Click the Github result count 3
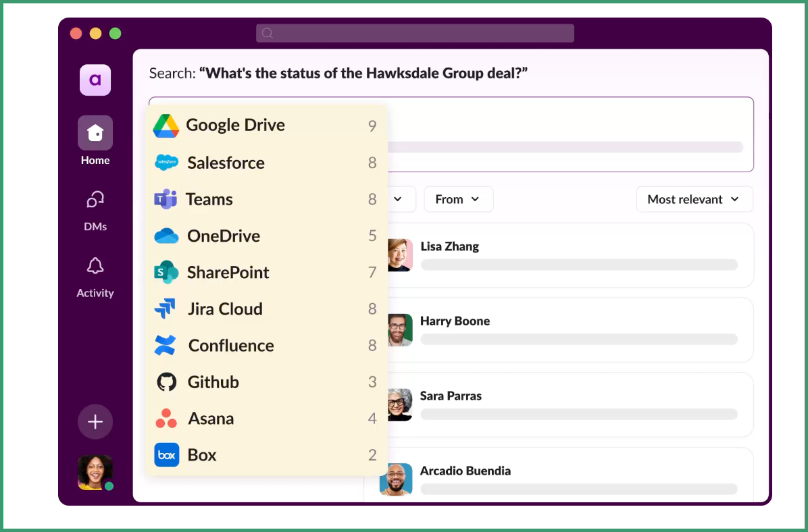This screenshot has height=532, width=808. point(372,381)
